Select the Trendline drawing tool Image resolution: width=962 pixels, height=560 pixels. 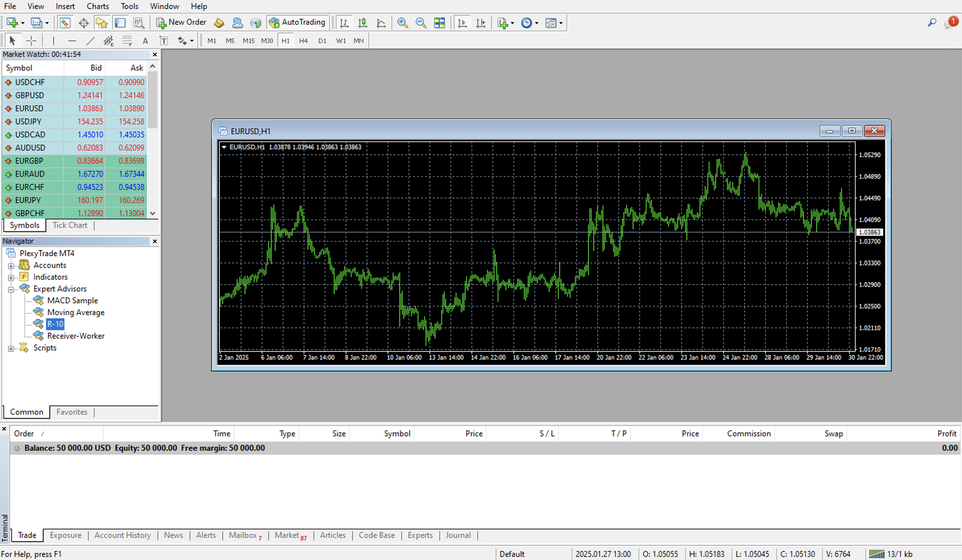[90, 40]
